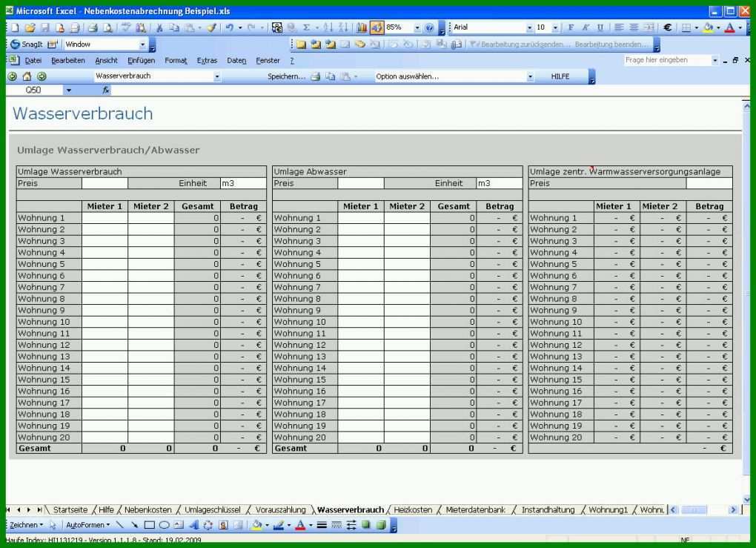Image resolution: width=756 pixels, height=548 pixels.
Task: Draw a line with the Line tool
Action: (120, 525)
